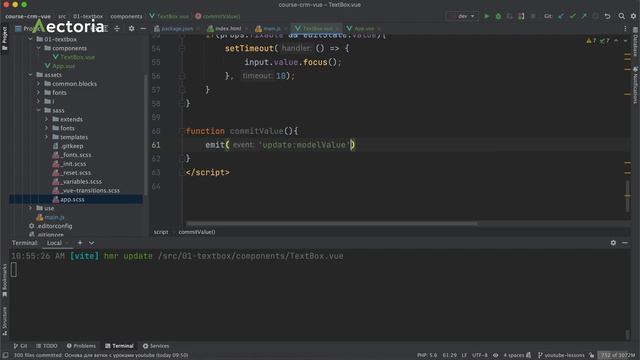Viewport: 640px width, 360px height.
Task: Hide the Project panel with minus icon
Action: pyautogui.click(x=143, y=29)
